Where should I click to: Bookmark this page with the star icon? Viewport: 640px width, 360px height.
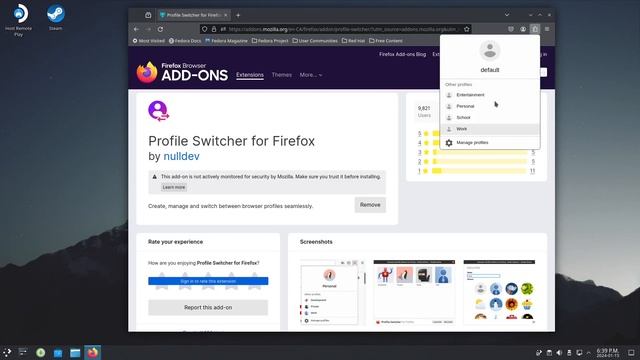point(467,29)
